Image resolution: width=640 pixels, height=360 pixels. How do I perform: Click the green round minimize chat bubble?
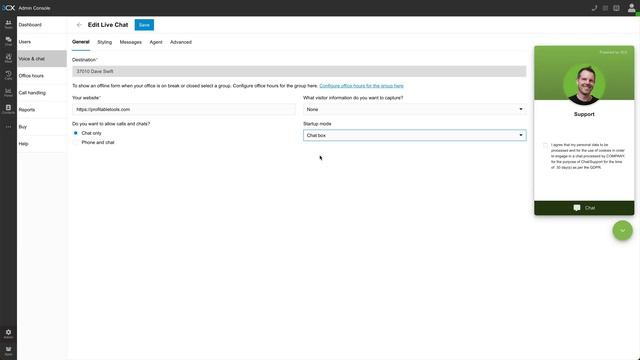click(x=622, y=231)
